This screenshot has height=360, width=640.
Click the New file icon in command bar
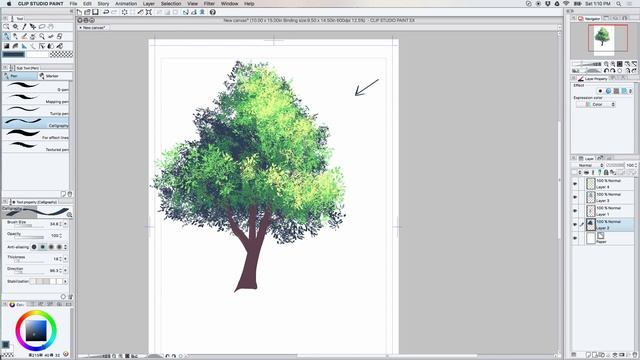(79, 12)
